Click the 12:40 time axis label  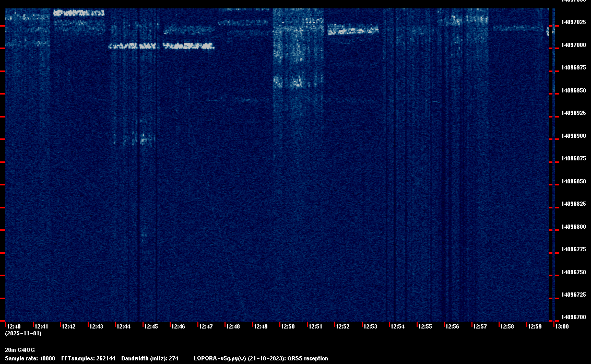coord(14,326)
